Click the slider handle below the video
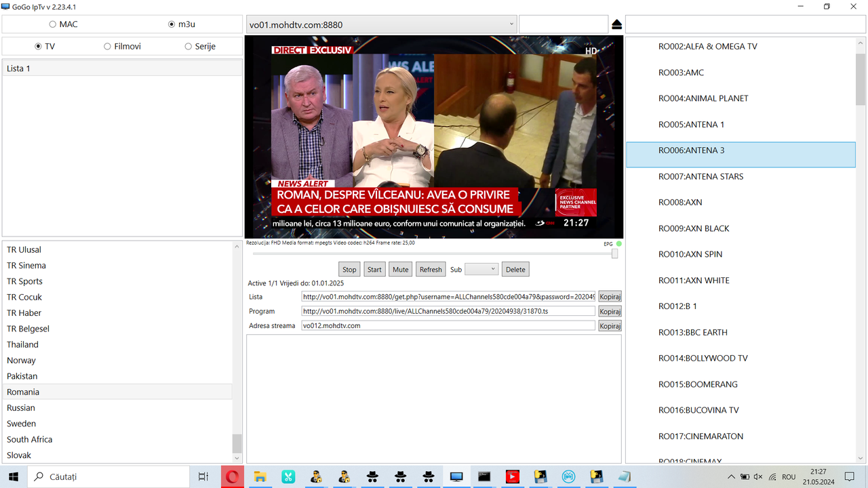868x488 pixels. 614,253
